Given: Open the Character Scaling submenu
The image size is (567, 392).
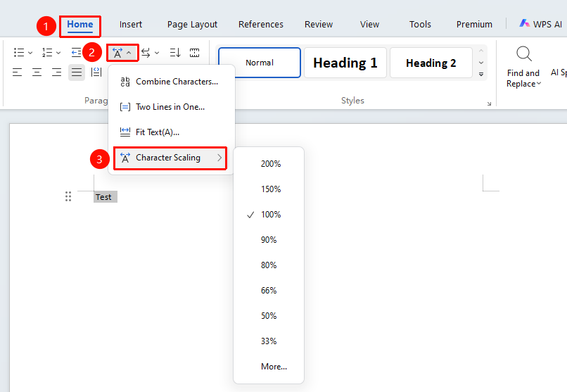Looking at the screenshot, I should [x=170, y=158].
